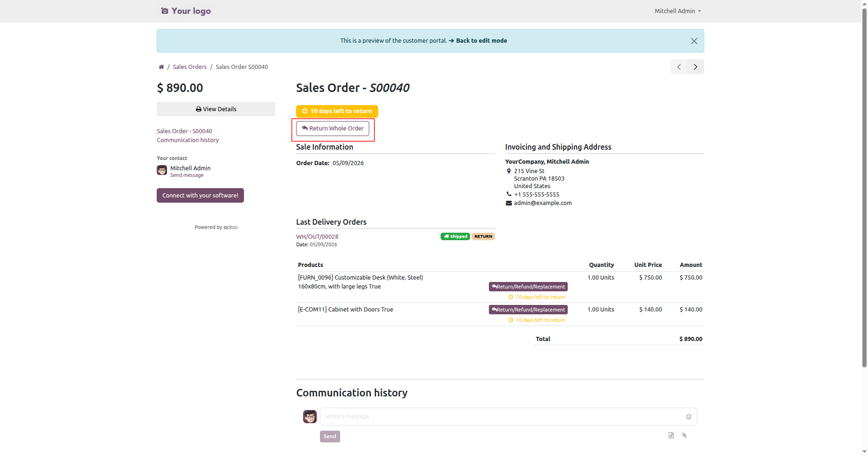The height and width of the screenshot is (456, 868).
Task: Click Amount column header
Action: pyautogui.click(x=691, y=265)
